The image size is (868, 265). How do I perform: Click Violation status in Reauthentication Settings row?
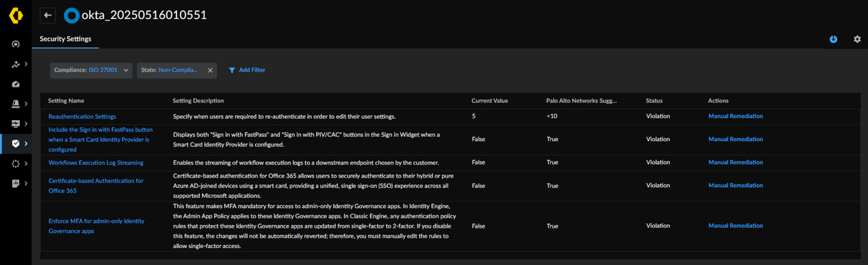(x=658, y=117)
